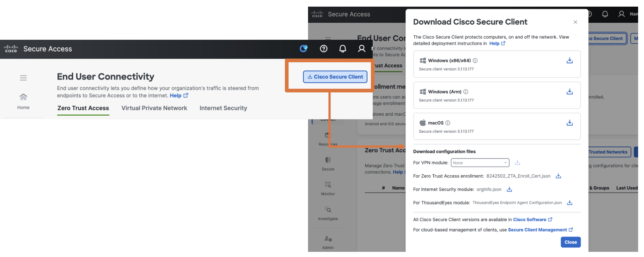
Task: Open the Cisco Software link
Action: tap(533, 219)
